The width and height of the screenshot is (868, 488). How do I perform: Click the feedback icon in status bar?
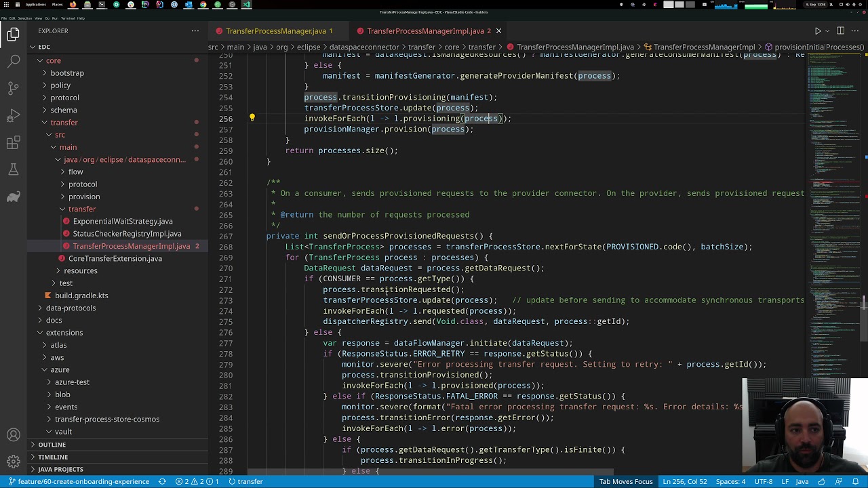click(x=840, y=481)
